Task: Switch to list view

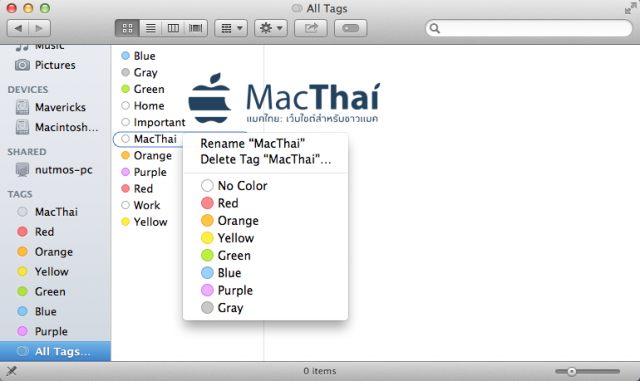Action: coord(151,28)
